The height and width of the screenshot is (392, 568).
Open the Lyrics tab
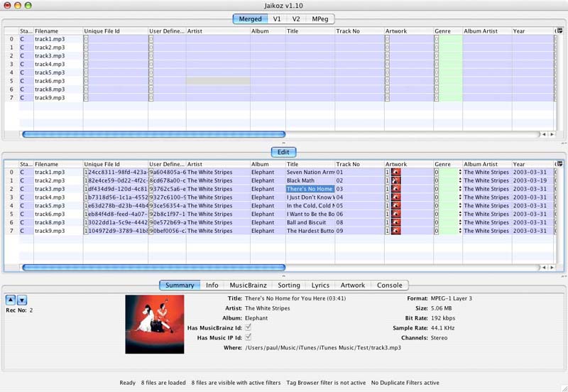point(320,285)
